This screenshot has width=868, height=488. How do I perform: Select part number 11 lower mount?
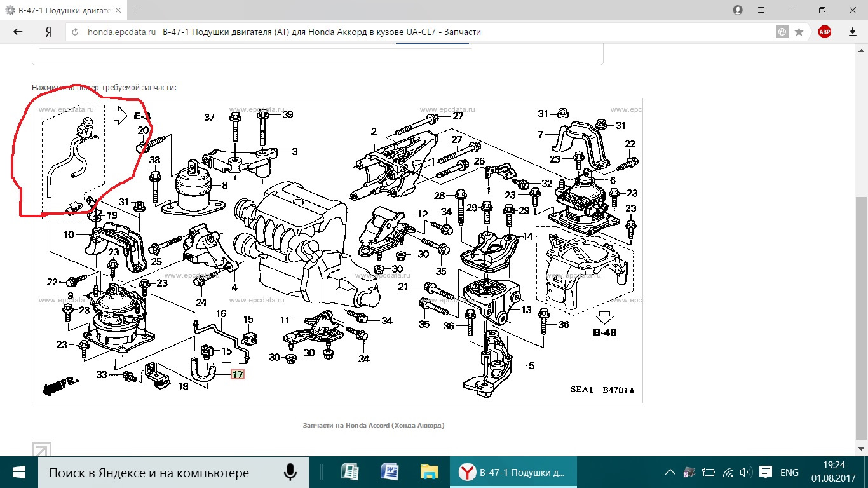(x=285, y=320)
